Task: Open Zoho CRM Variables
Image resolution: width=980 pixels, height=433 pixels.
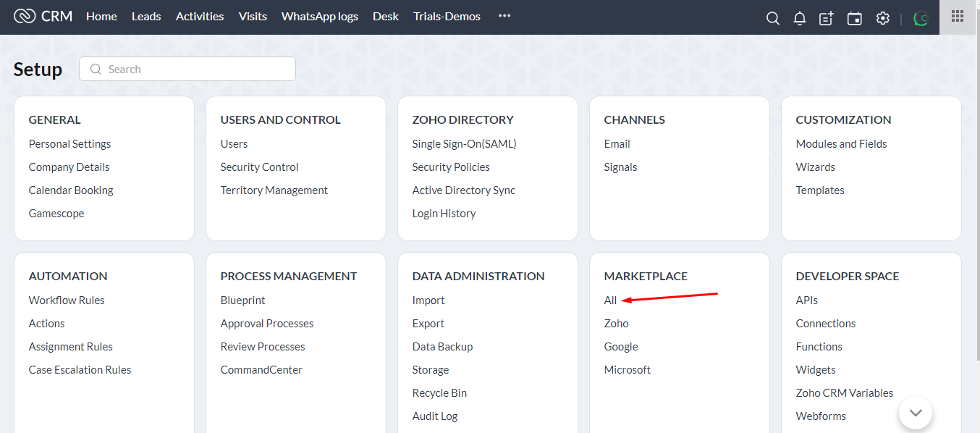Action: tap(845, 393)
